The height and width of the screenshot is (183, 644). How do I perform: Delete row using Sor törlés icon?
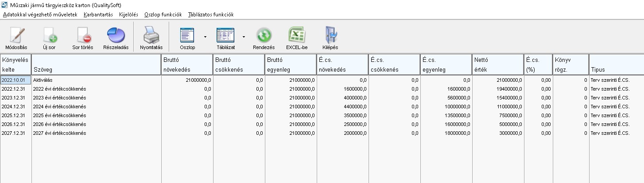coord(82,36)
